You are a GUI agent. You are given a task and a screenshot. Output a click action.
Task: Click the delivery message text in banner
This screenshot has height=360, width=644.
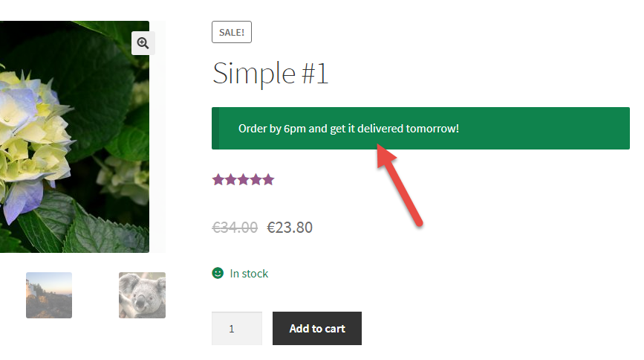click(x=348, y=129)
